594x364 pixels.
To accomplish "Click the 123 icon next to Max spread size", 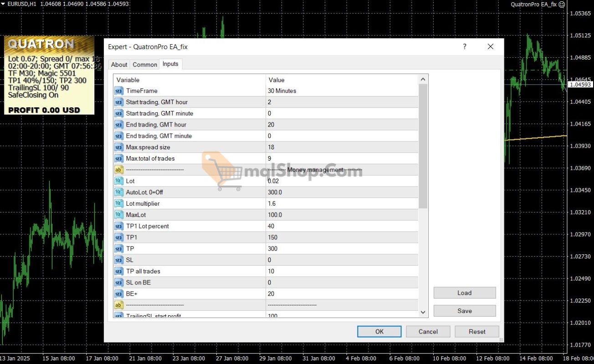I will [x=118, y=147].
